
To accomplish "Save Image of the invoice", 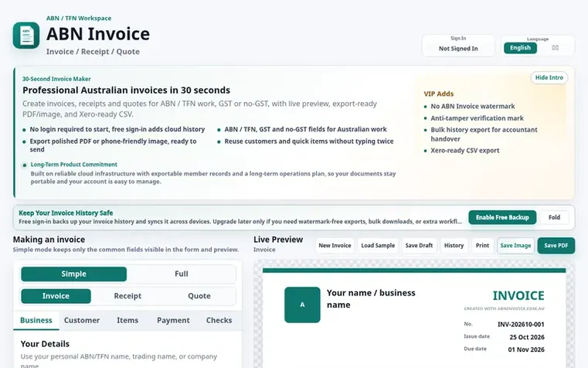I will click(515, 245).
